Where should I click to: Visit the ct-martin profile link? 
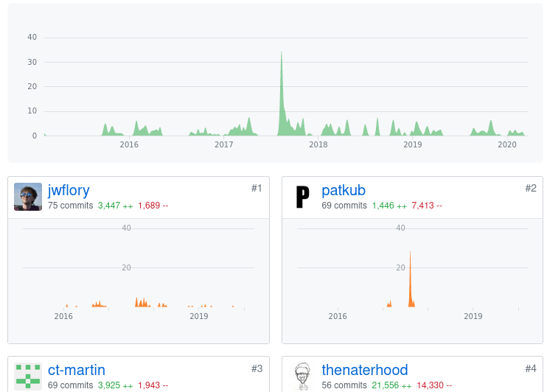tap(77, 369)
